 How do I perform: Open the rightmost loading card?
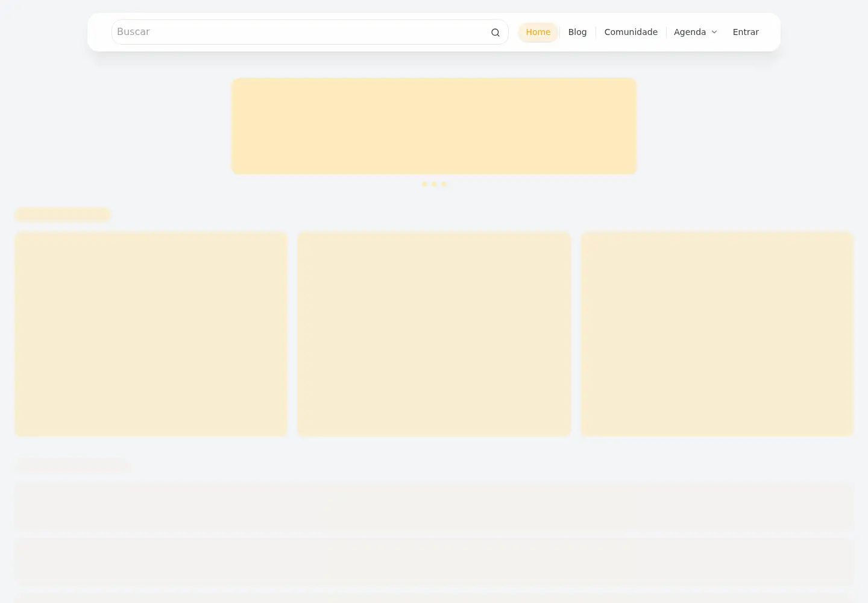717,334
